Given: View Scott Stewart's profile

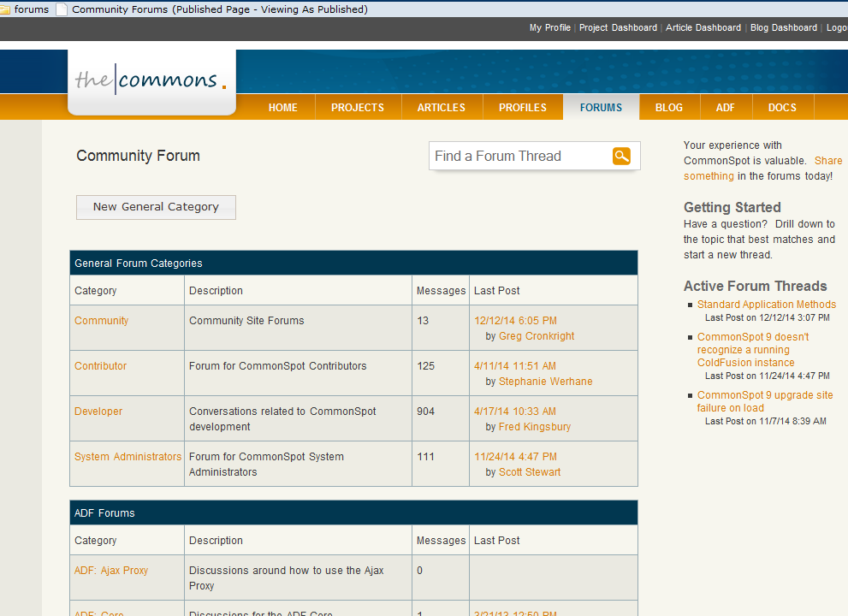Looking at the screenshot, I should click(x=530, y=472).
